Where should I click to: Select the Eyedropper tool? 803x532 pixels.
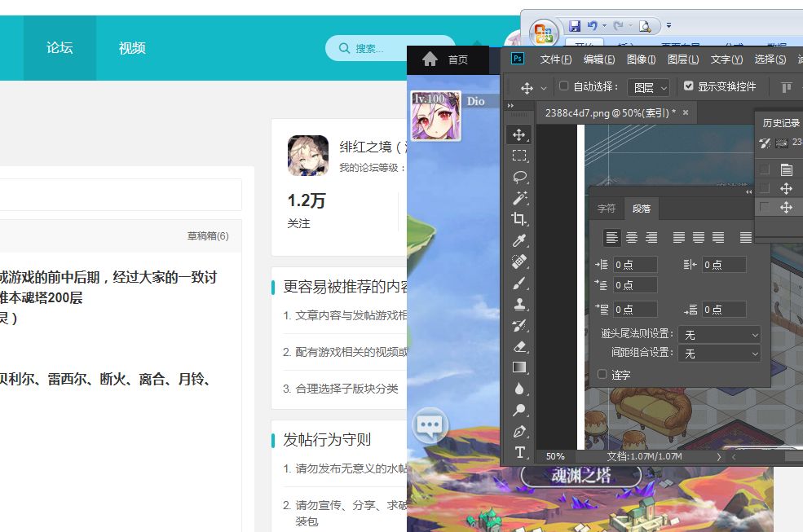click(x=518, y=240)
